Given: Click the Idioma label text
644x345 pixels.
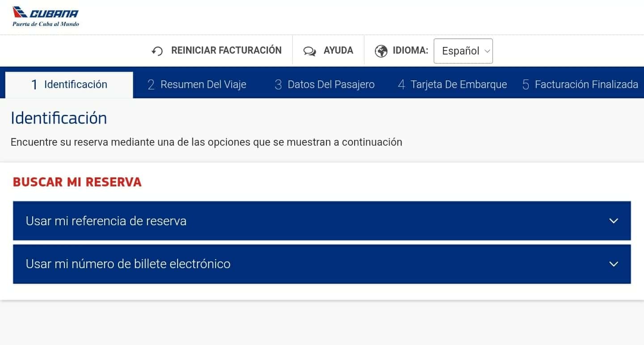Looking at the screenshot, I should tap(411, 50).
